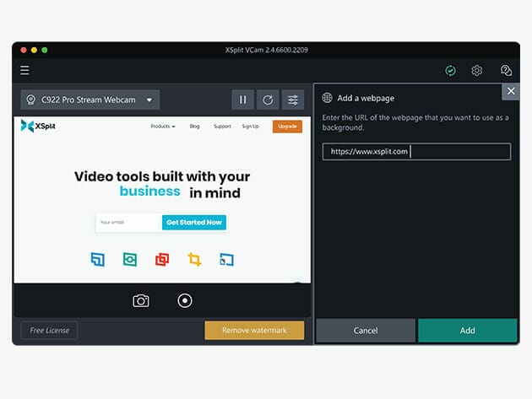Refresh the camera feed
The width and height of the screenshot is (532, 399).
pyautogui.click(x=268, y=100)
